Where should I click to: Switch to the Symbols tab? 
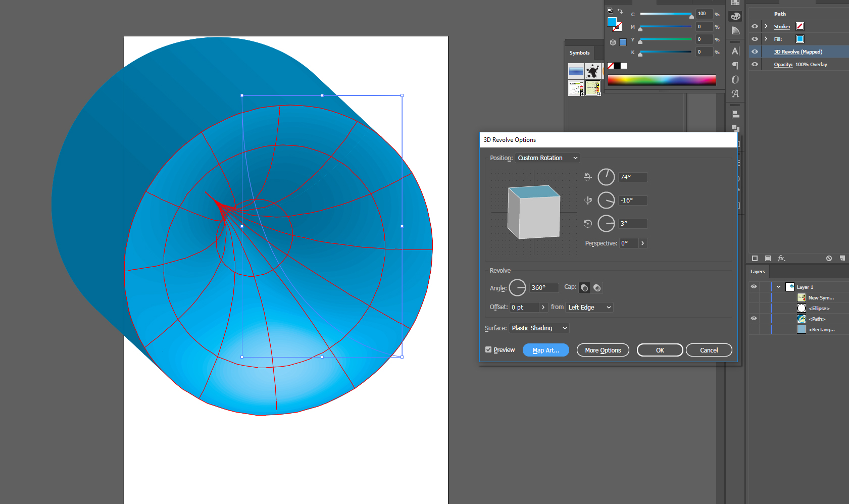pos(579,53)
